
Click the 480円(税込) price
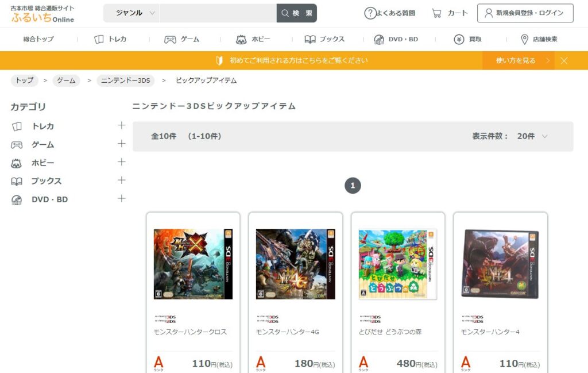pos(417,364)
